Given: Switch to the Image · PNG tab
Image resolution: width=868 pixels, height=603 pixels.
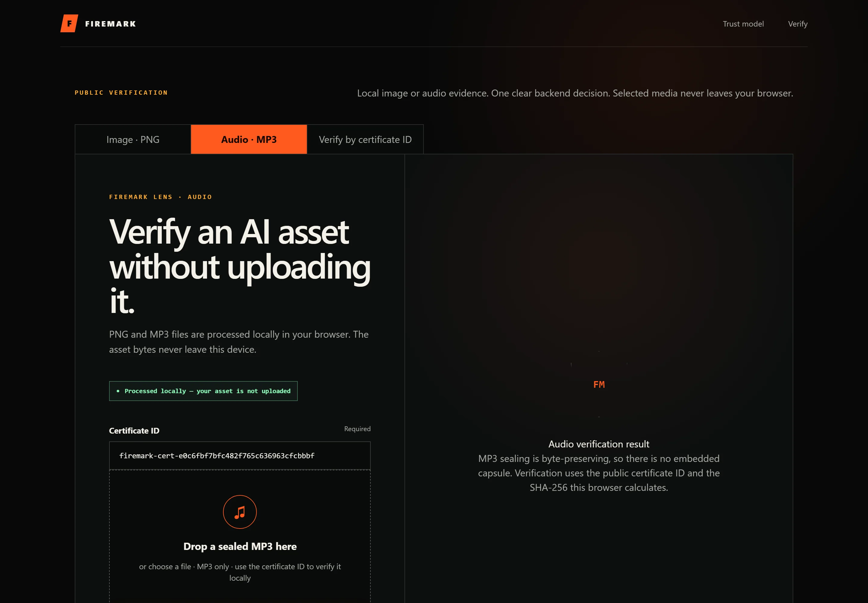Looking at the screenshot, I should tap(133, 139).
